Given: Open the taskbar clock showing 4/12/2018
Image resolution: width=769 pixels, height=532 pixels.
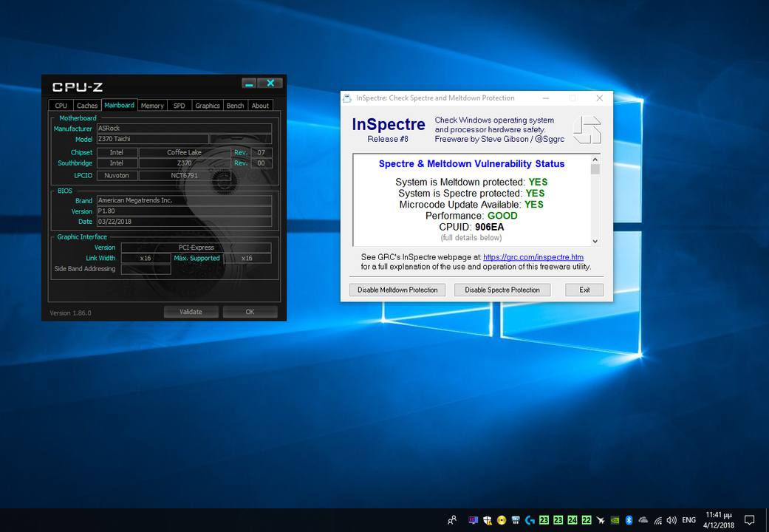Looking at the screenshot, I should [x=719, y=520].
